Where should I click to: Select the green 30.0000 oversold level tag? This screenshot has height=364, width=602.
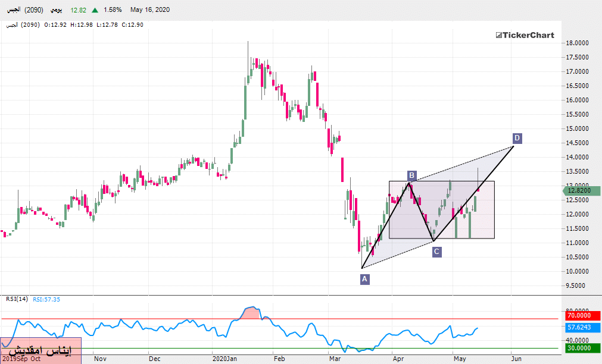[x=581, y=348]
